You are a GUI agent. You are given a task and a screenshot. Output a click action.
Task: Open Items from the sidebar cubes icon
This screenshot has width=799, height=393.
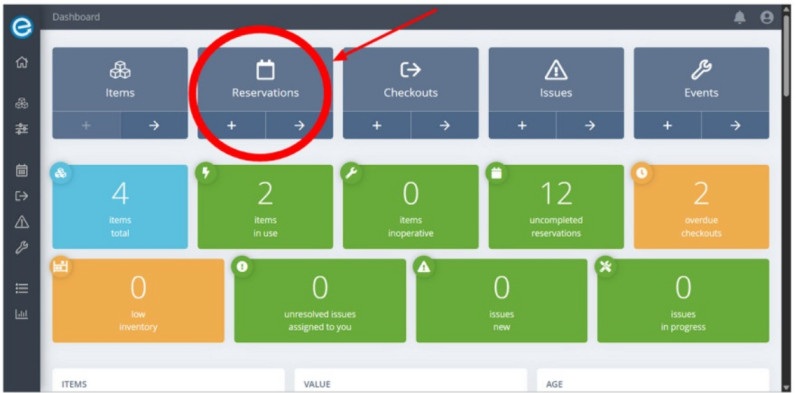pyautogui.click(x=21, y=103)
